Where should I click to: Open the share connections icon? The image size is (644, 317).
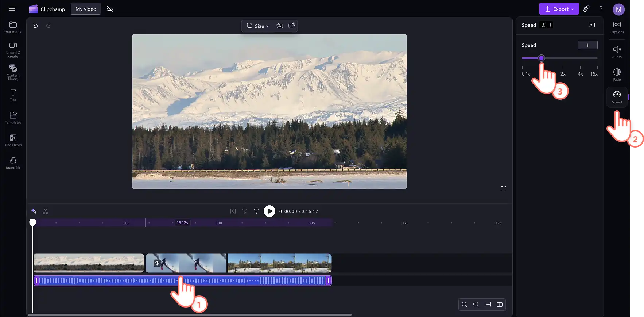tap(586, 9)
